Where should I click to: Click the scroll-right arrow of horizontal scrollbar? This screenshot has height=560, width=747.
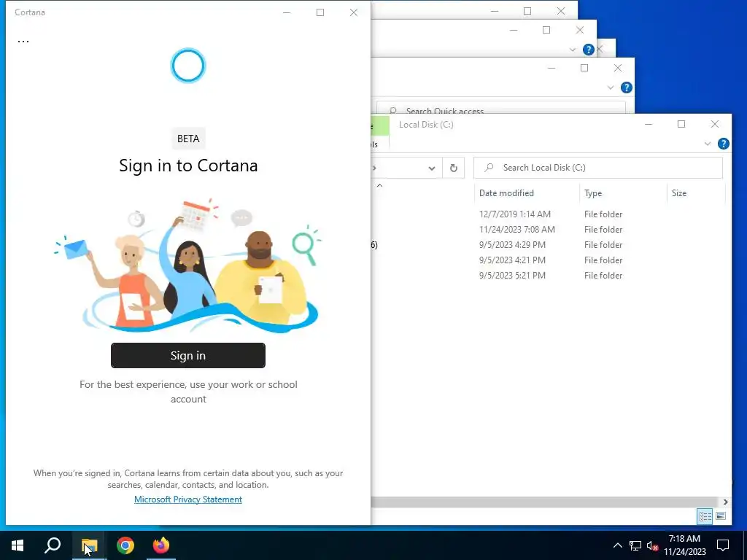725,502
